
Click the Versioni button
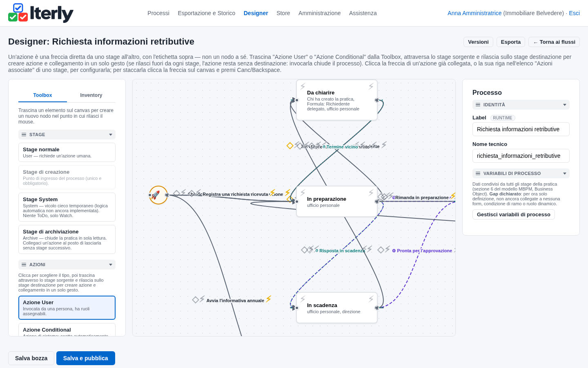(x=478, y=42)
